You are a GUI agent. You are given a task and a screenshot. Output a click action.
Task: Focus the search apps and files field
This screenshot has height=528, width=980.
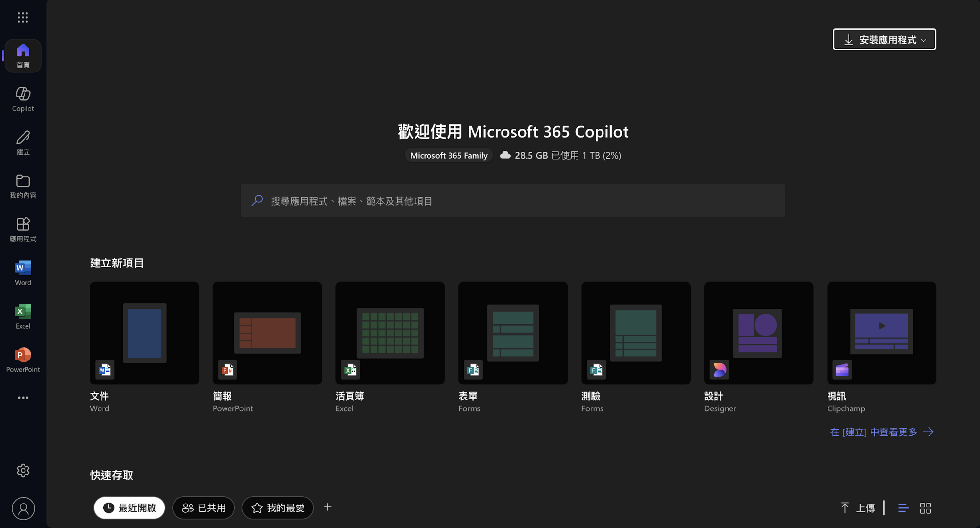(513, 201)
